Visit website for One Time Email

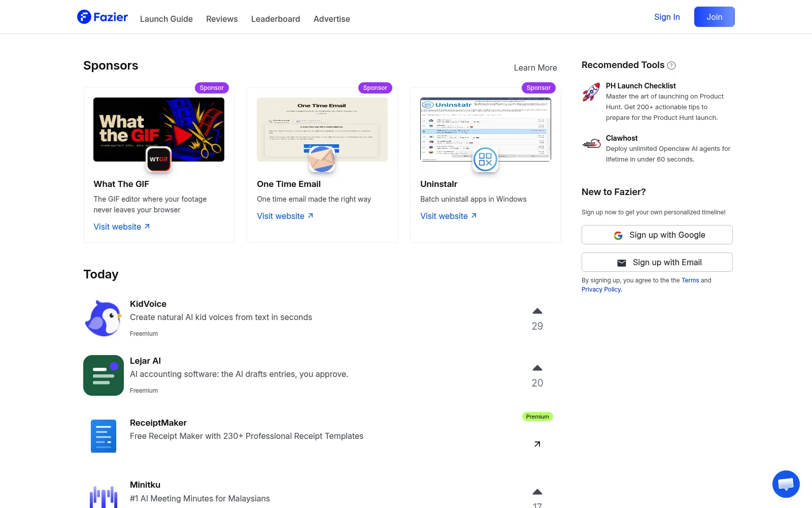click(x=285, y=216)
